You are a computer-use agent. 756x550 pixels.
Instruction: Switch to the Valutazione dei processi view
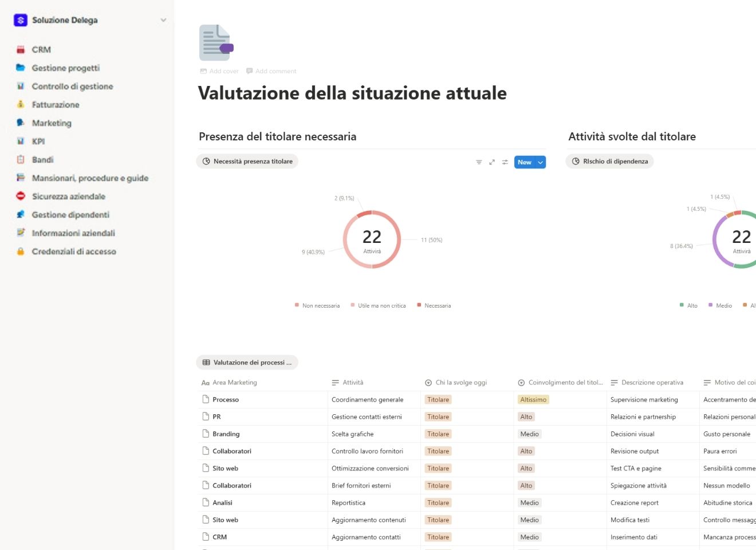(x=247, y=362)
